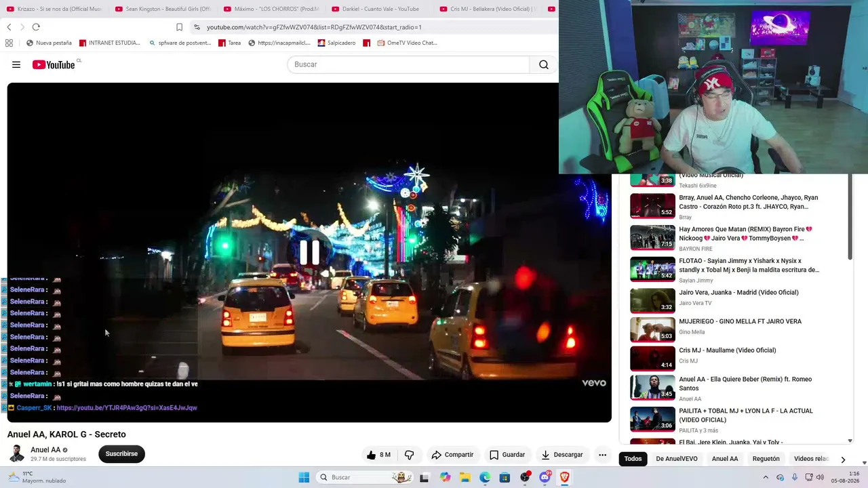Open the Anuel AA channel avatar
868x488 pixels.
[16, 453]
